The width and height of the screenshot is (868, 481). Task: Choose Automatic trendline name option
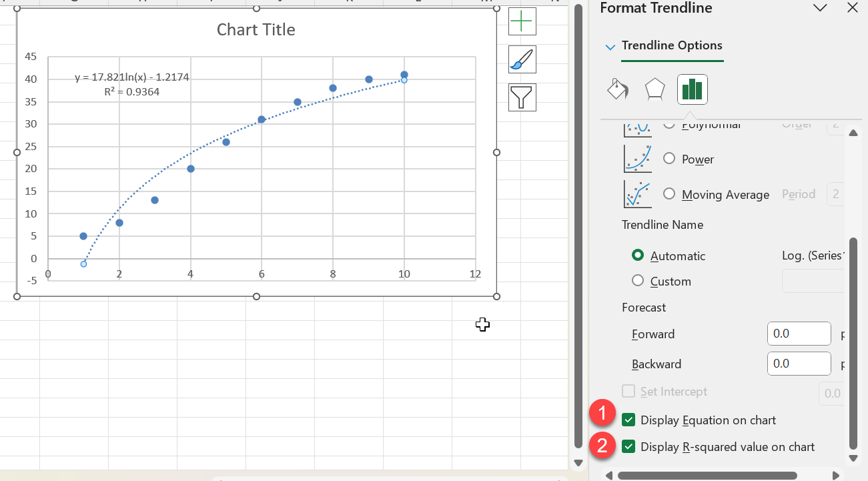pyautogui.click(x=638, y=256)
